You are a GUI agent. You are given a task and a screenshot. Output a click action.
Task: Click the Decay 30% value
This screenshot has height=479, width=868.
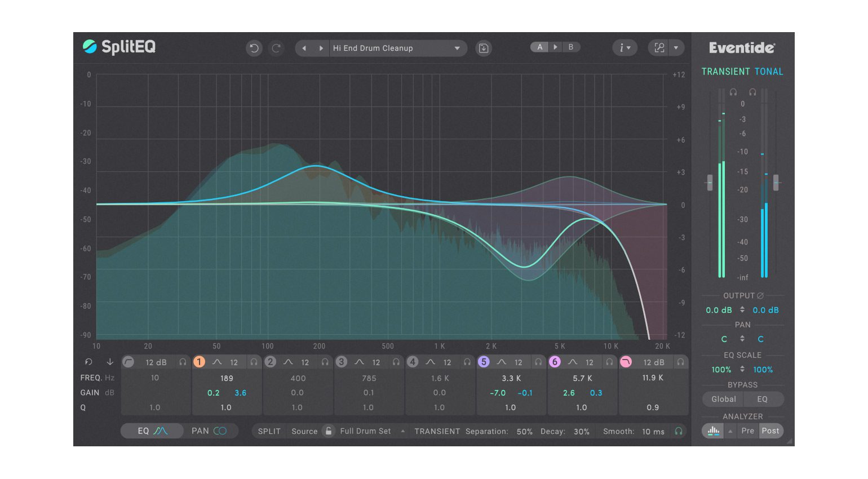(x=582, y=432)
